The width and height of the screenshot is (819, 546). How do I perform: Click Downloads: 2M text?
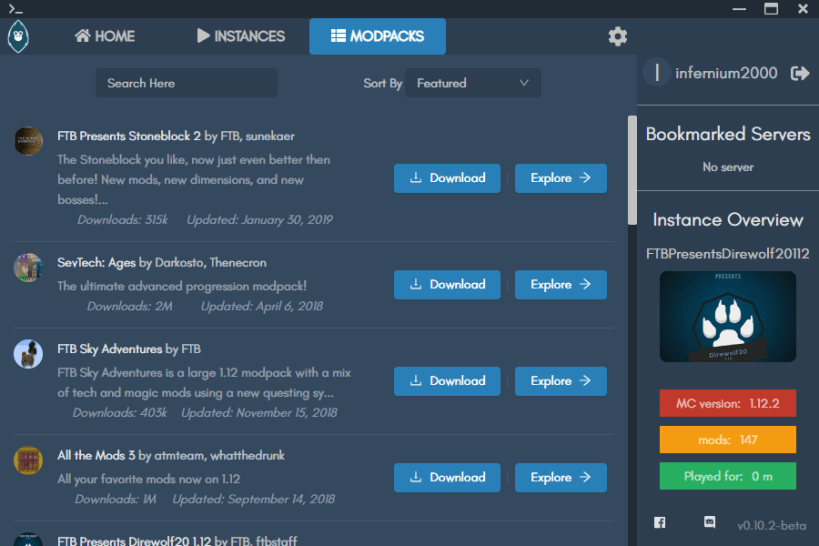[x=130, y=306]
